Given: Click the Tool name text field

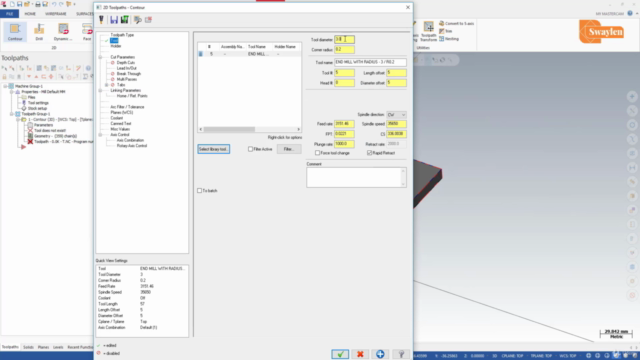Looking at the screenshot, I should (x=370, y=62).
